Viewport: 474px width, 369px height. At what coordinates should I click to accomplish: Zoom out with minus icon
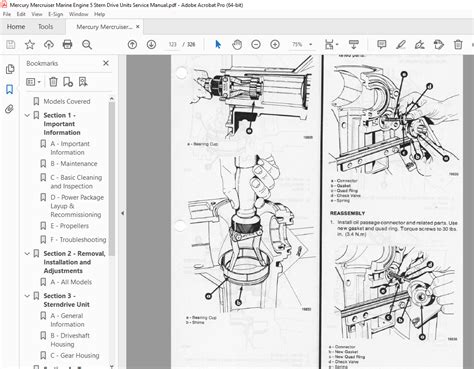[x=256, y=44]
